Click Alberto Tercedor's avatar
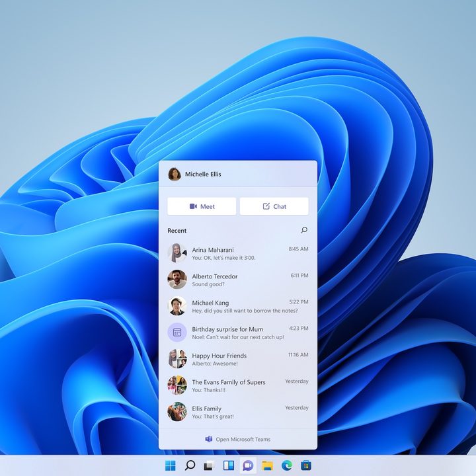 (x=177, y=279)
